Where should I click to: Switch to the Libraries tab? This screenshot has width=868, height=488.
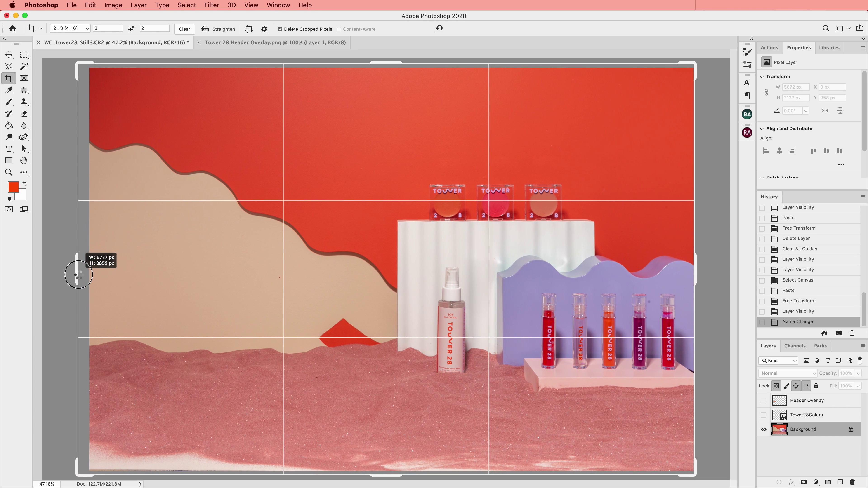pos(829,47)
